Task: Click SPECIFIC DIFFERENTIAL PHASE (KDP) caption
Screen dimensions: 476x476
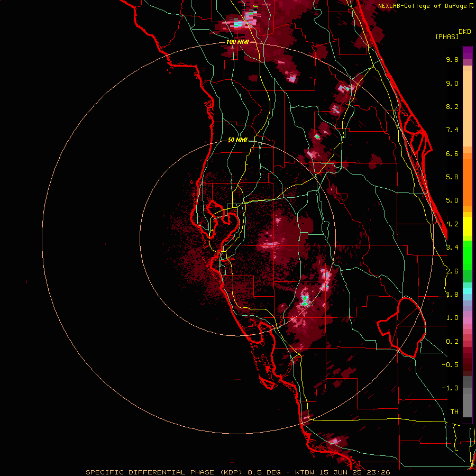Action: coord(164,472)
